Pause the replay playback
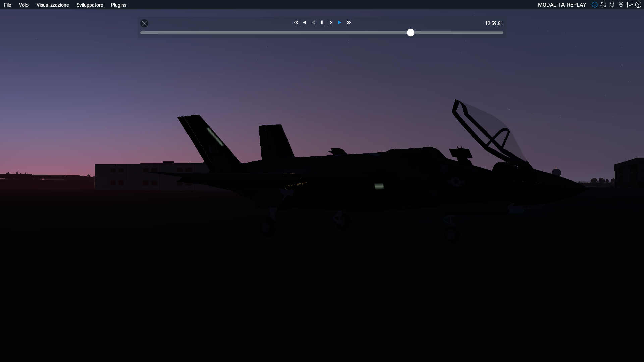The width and height of the screenshot is (644, 362). [x=322, y=23]
